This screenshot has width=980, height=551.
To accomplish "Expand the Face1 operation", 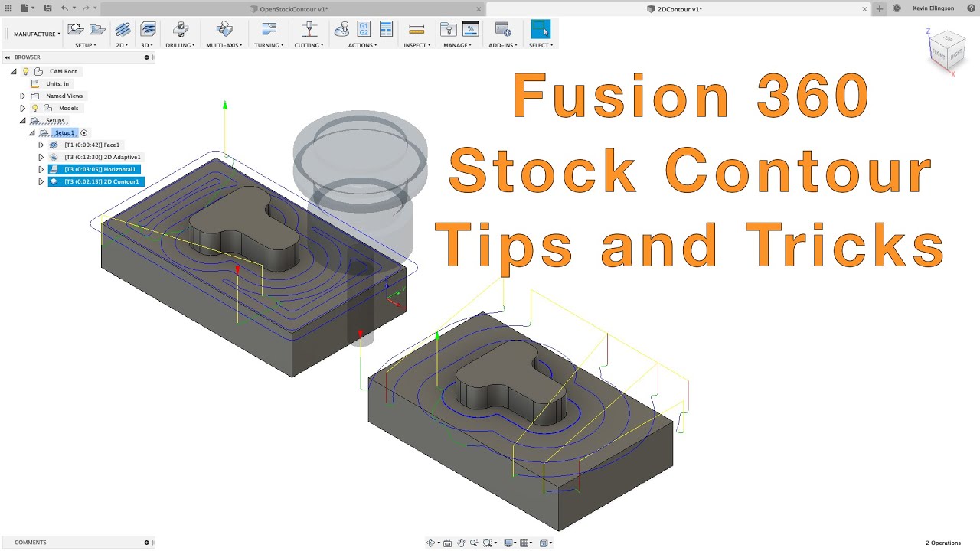I will coord(41,145).
